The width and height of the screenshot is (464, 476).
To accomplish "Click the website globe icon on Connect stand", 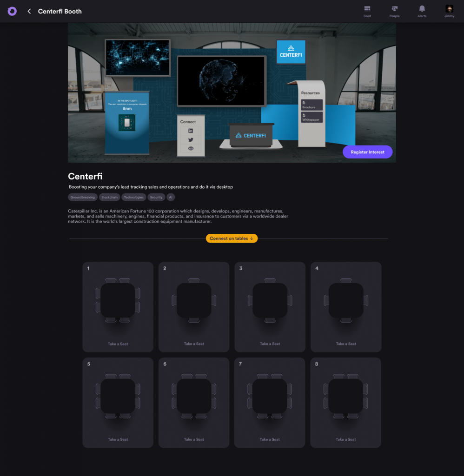I will pyautogui.click(x=191, y=148).
